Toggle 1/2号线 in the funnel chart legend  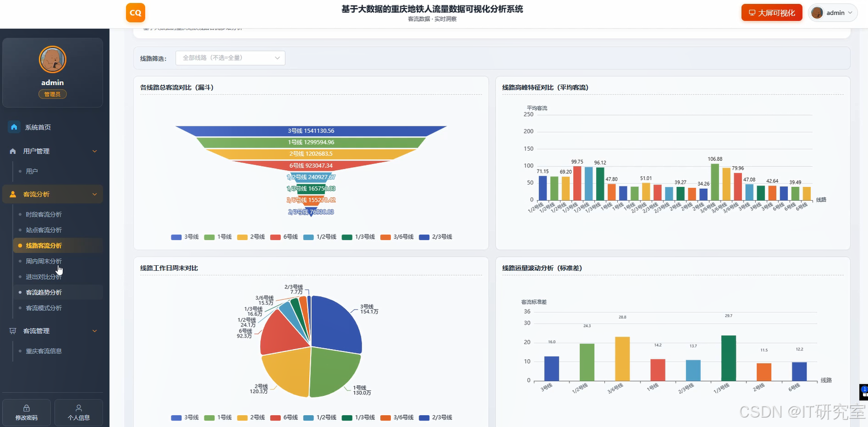319,237
